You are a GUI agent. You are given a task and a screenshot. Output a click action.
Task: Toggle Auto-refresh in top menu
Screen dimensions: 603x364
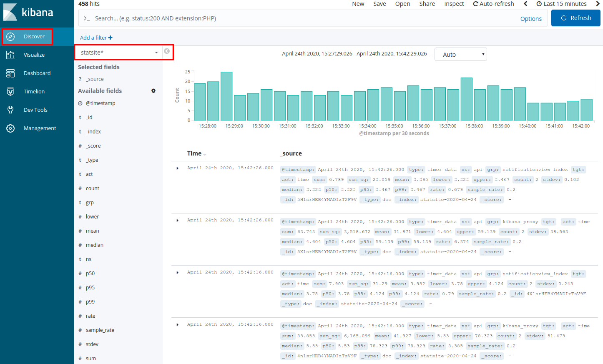tap(493, 4)
